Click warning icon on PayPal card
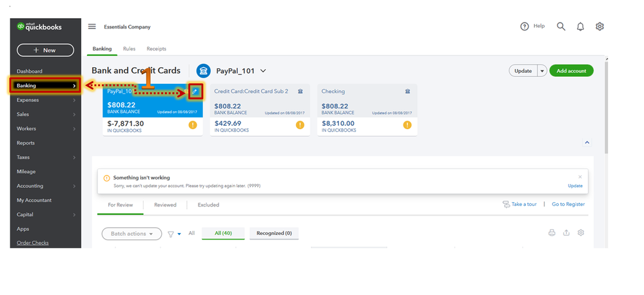 (x=193, y=125)
